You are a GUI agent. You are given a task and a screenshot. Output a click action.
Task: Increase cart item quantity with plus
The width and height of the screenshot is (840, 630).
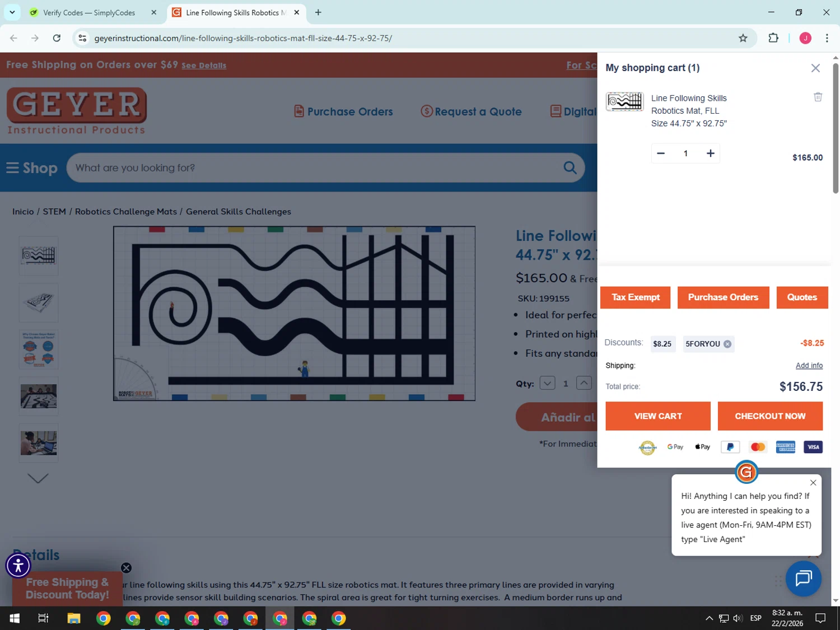(x=710, y=153)
